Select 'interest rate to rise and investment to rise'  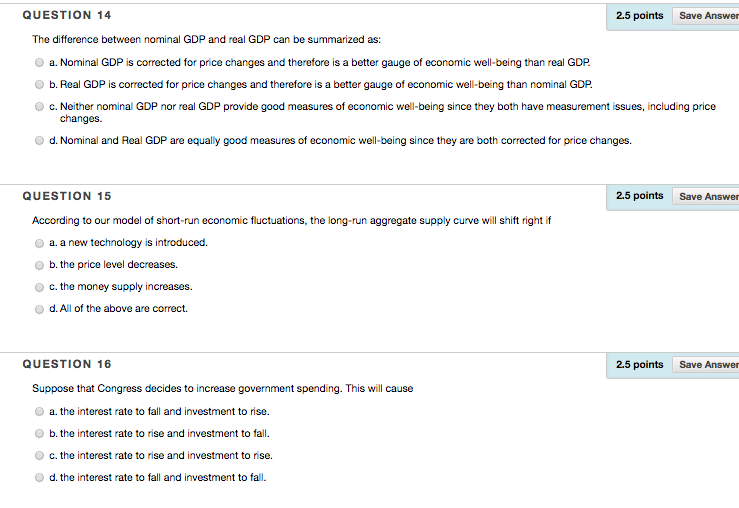click(39, 456)
